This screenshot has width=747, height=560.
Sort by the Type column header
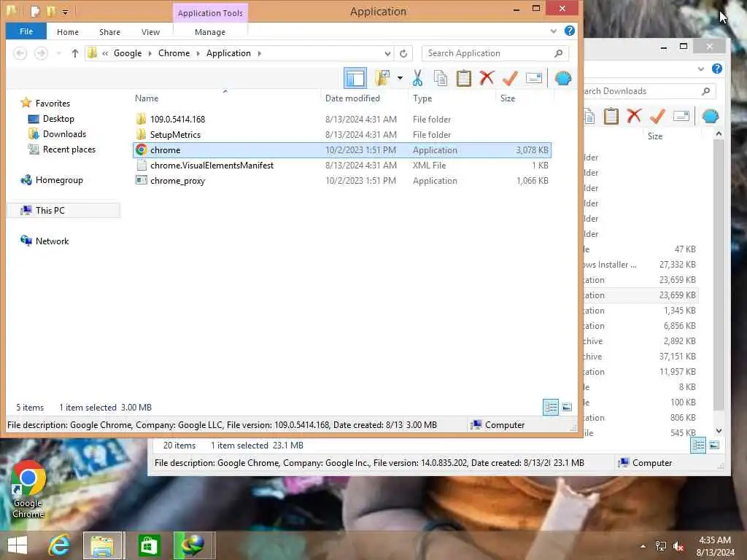[422, 98]
